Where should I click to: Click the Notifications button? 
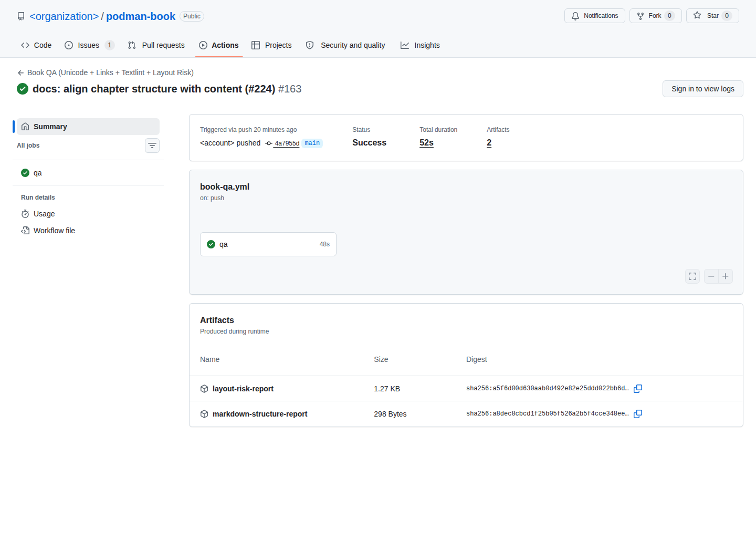click(x=595, y=16)
